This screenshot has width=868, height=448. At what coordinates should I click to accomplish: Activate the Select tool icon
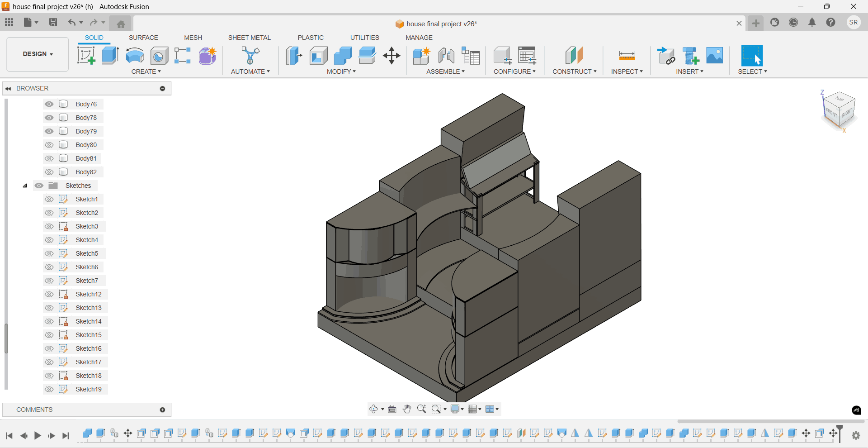[x=752, y=56]
